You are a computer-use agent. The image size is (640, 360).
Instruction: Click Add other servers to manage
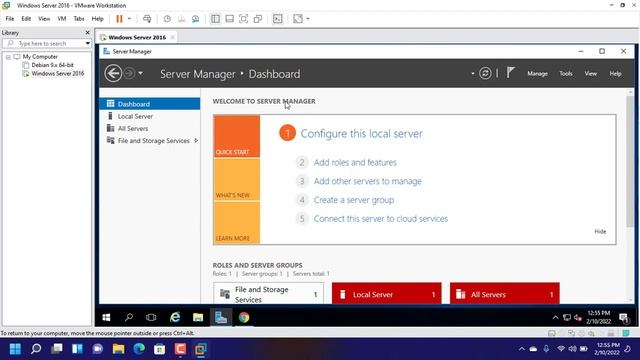click(x=367, y=181)
